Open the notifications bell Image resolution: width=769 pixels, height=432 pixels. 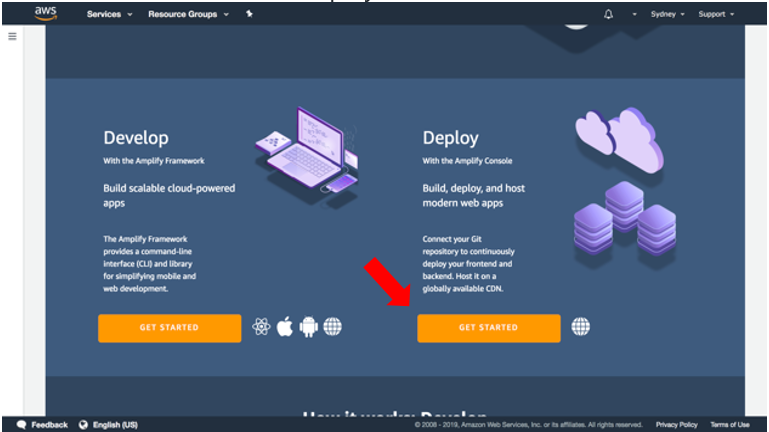click(608, 14)
